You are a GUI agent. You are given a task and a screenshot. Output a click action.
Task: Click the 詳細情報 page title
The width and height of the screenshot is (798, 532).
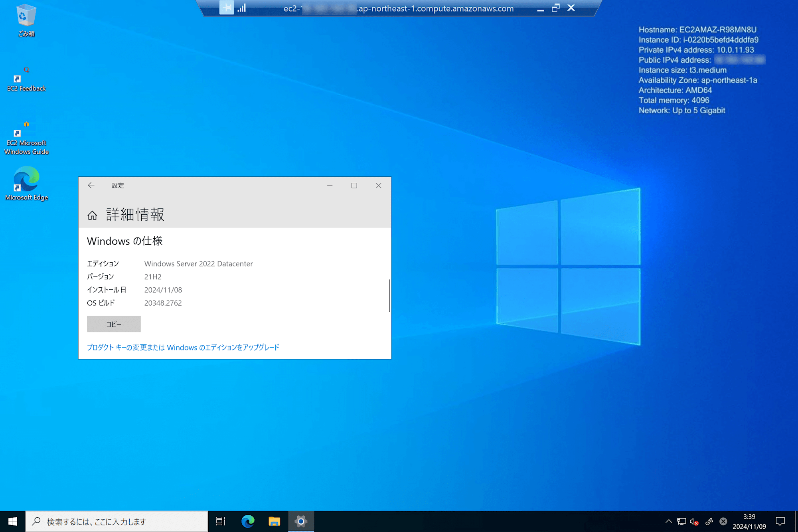coord(135,215)
